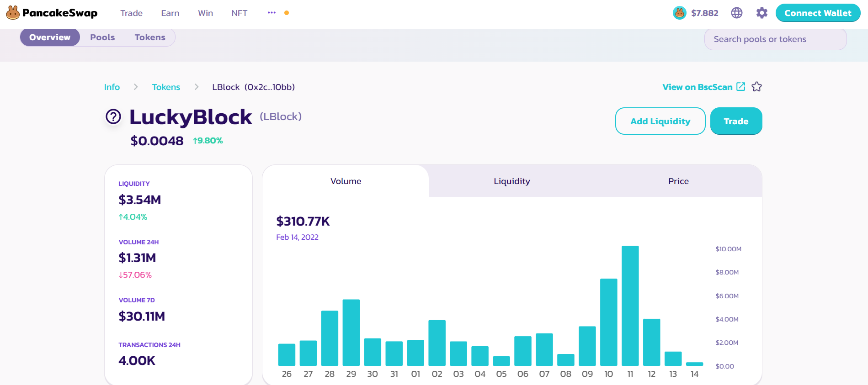
Task: Open View on BscScan link
Action: coord(698,87)
